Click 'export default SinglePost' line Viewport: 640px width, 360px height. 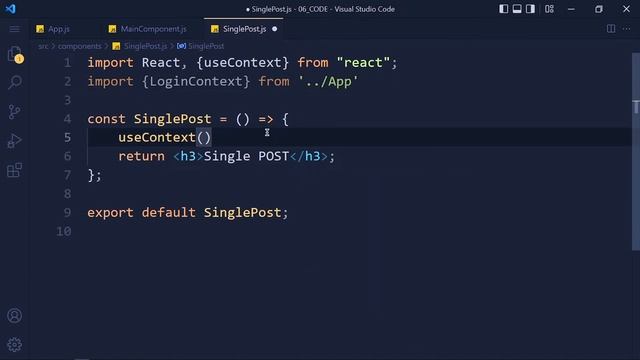(188, 213)
